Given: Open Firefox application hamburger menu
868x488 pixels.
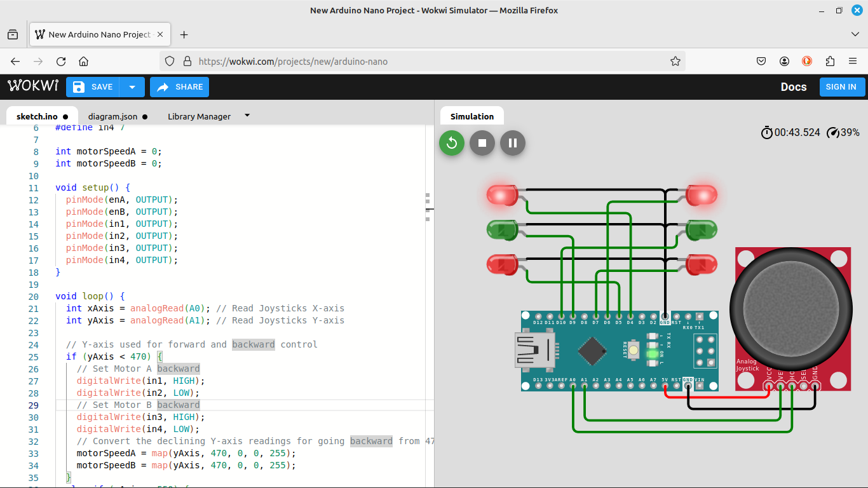Looking at the screenshot, I should tap(853, 62).
